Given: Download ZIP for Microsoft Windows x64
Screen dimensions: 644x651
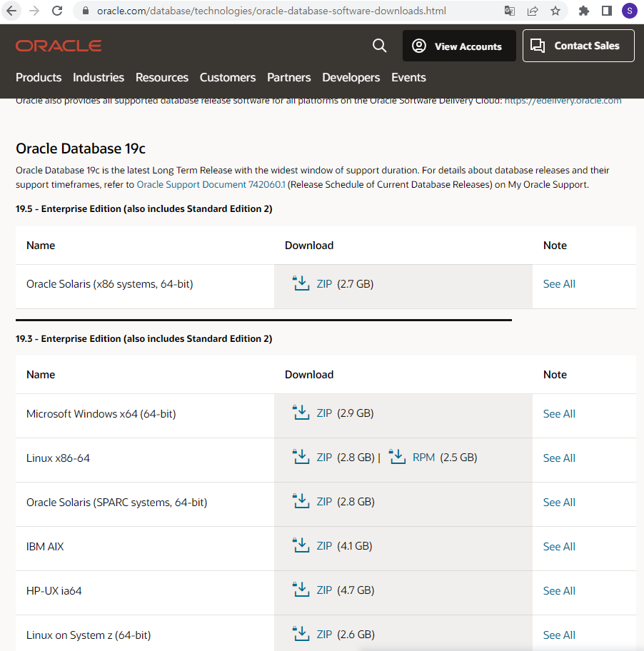Looking at the screenshot, I should (324, 413).
